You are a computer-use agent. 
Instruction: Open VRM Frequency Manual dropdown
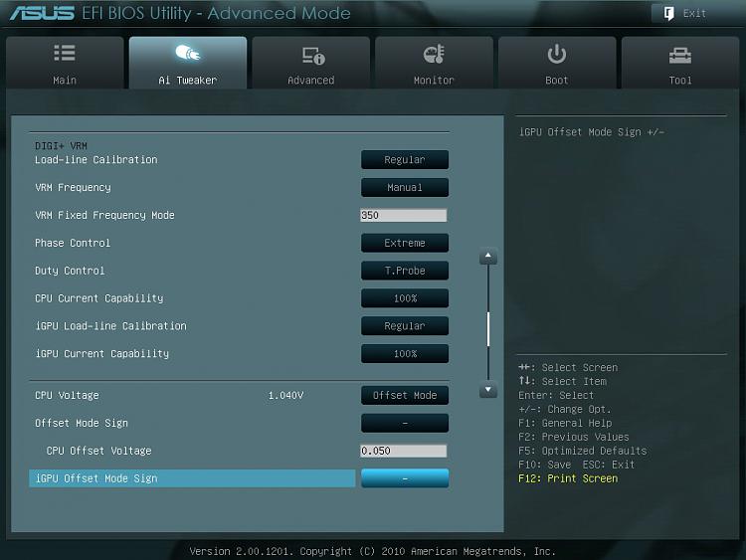click(x=405, y=187)
